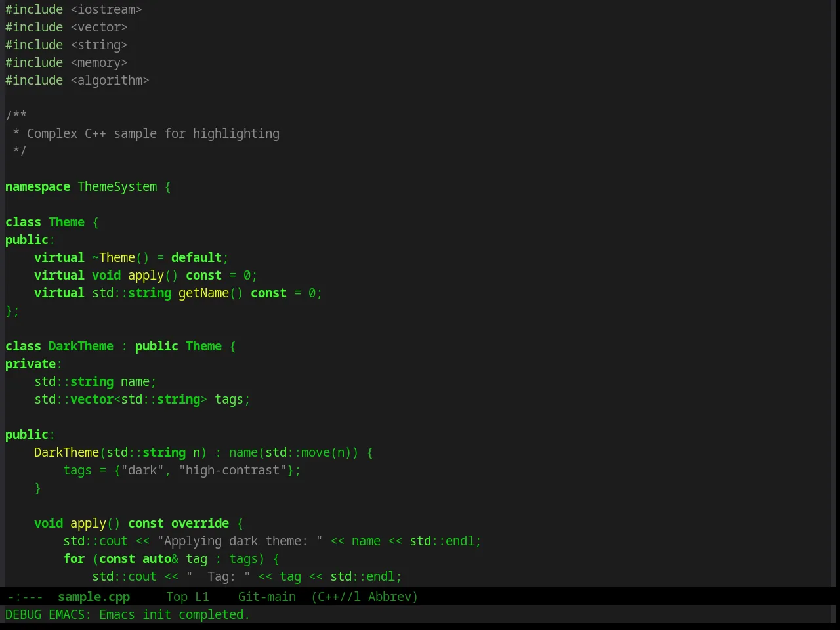Image resolution: width=840 pixels, height=630 pixels.
Task: Click the 'private' access specifier
Action: click(x=30, y=364)
